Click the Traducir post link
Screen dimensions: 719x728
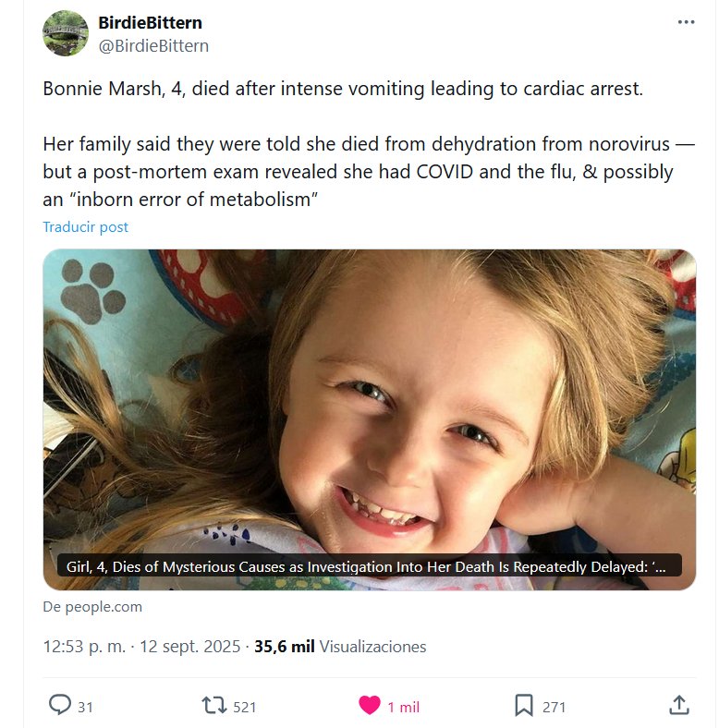click(85, 227)
